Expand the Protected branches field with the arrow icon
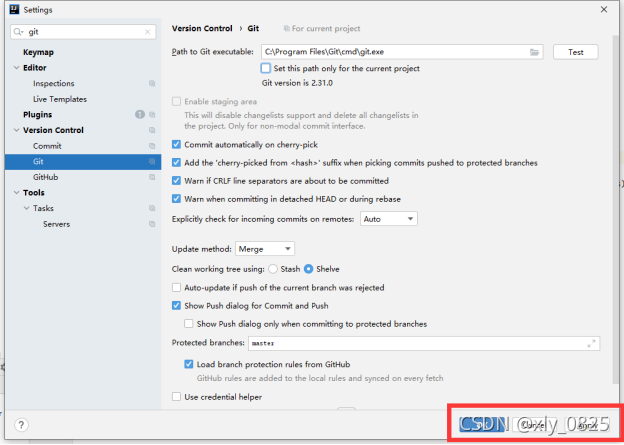The width and height of the screenshot is (624, 445). coord(591,343)
